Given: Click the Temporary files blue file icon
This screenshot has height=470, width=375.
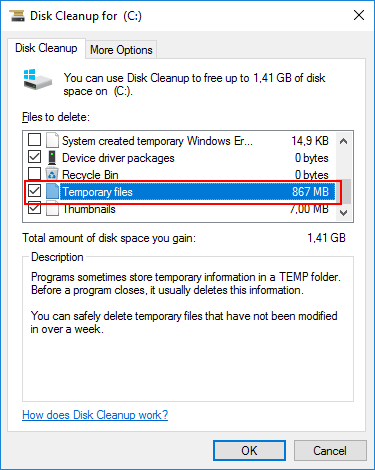Looking at the screenshot, I should coord(52,191).
